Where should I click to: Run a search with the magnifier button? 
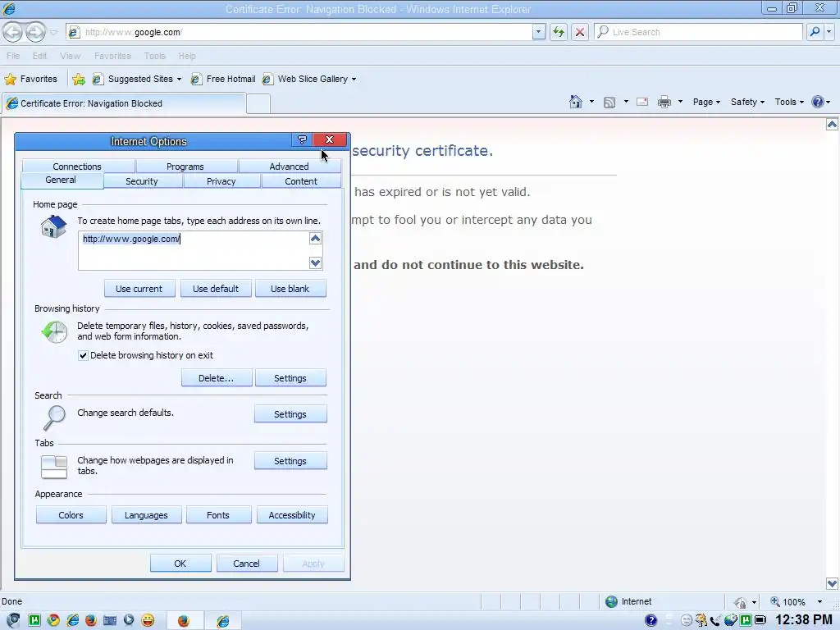tap(815, 32)
